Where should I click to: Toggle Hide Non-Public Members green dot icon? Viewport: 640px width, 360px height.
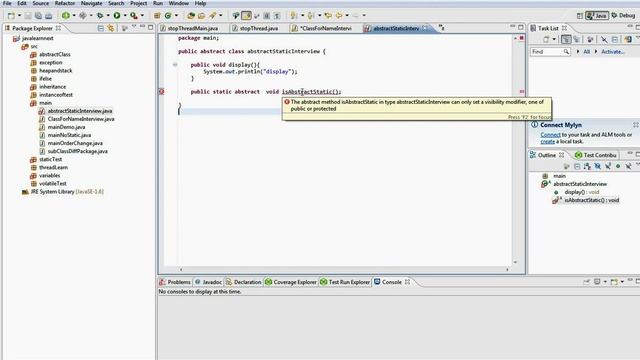pos(618,166)
